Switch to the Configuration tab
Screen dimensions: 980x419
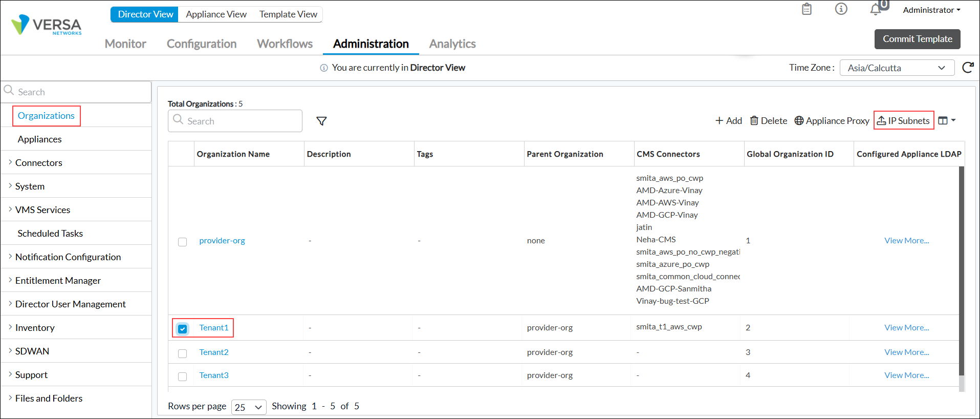coord(202,44)
